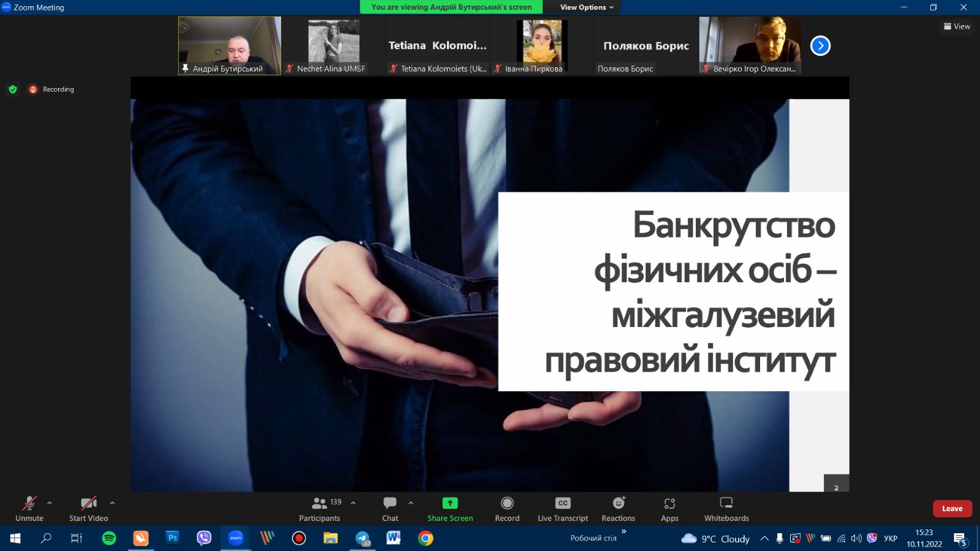Open the clock showing 15:23
This screenshot has width=980, height=551.
(924, 538)
